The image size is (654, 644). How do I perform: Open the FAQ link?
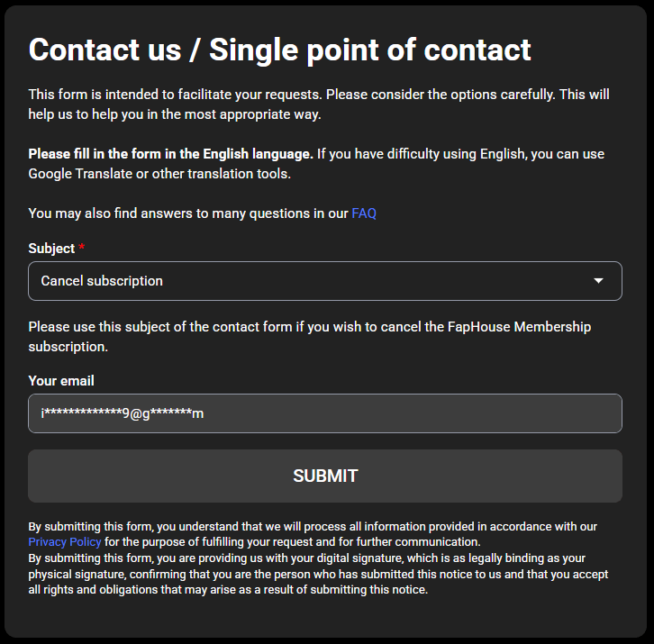point(364,213)
